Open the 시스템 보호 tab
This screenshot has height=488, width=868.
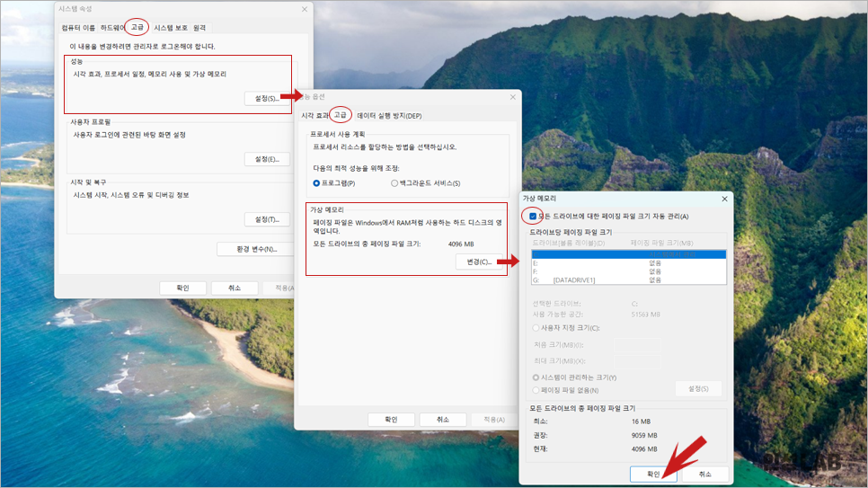pyautogui.click(x=171, y=28)
